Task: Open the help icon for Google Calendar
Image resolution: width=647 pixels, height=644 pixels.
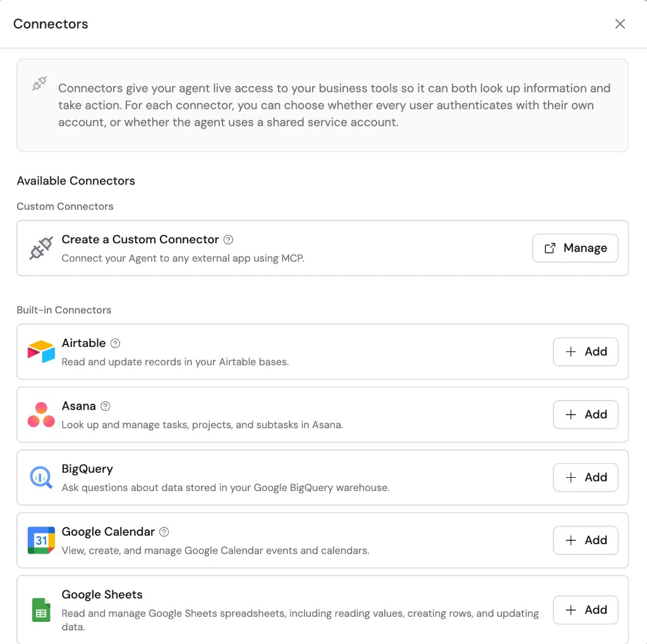Action: (x=164, y=532)
